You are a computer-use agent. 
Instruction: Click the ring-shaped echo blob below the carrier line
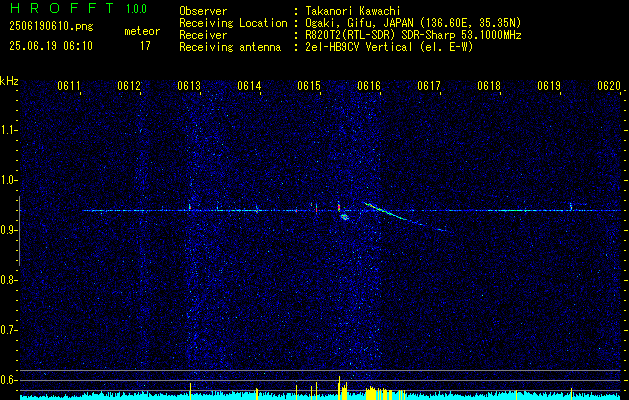point(345,217)
